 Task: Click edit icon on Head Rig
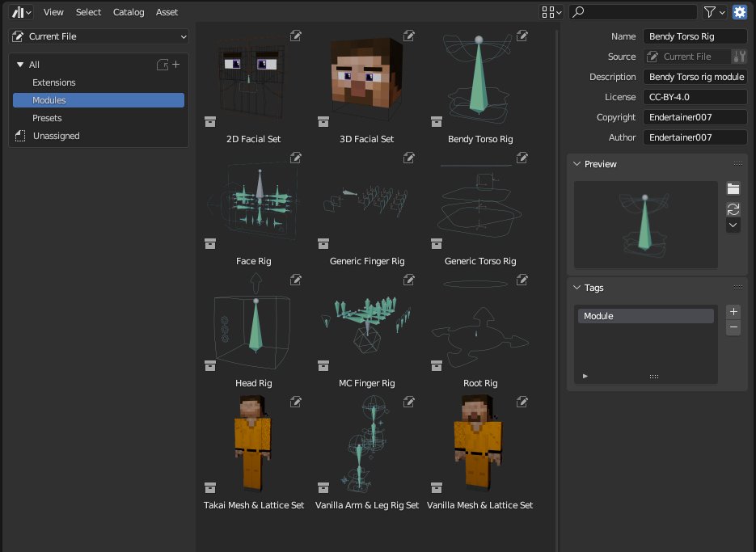296,280
